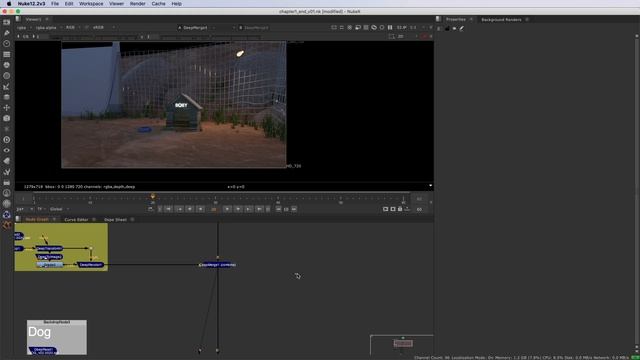
Task: Select the rgba channel layer dropdown
Action: pos(24,28)
